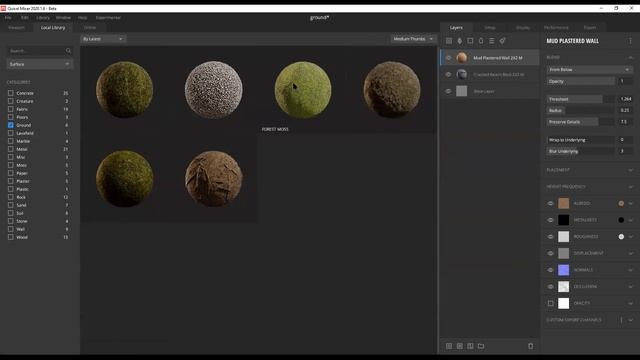Expand the Placement section

coord(630,170)
